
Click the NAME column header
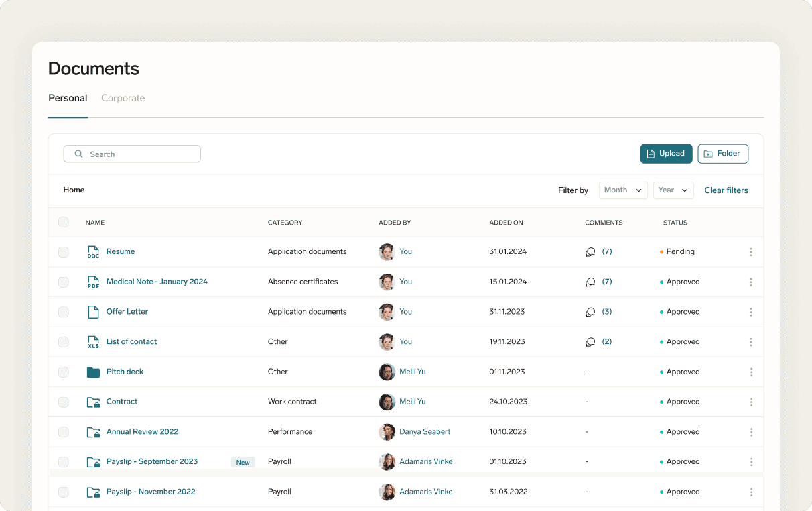95,223
